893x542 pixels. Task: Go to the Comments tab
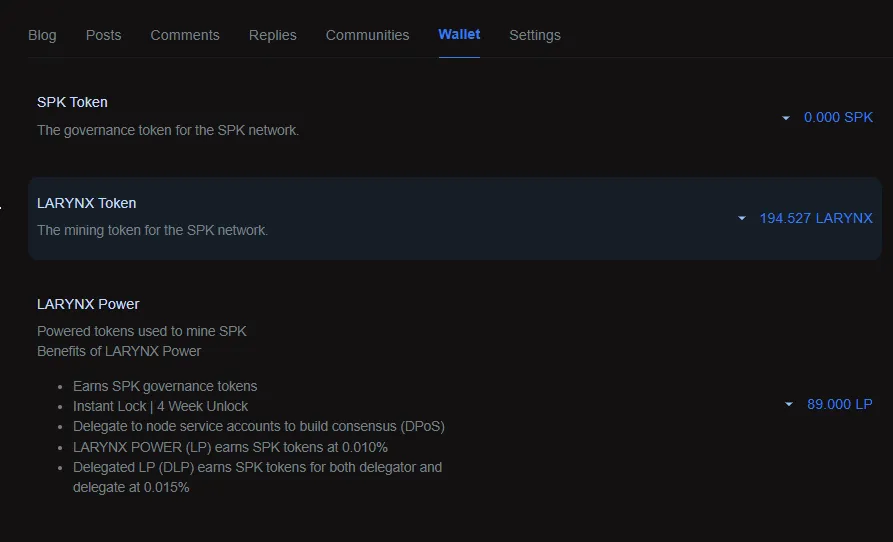185,35
